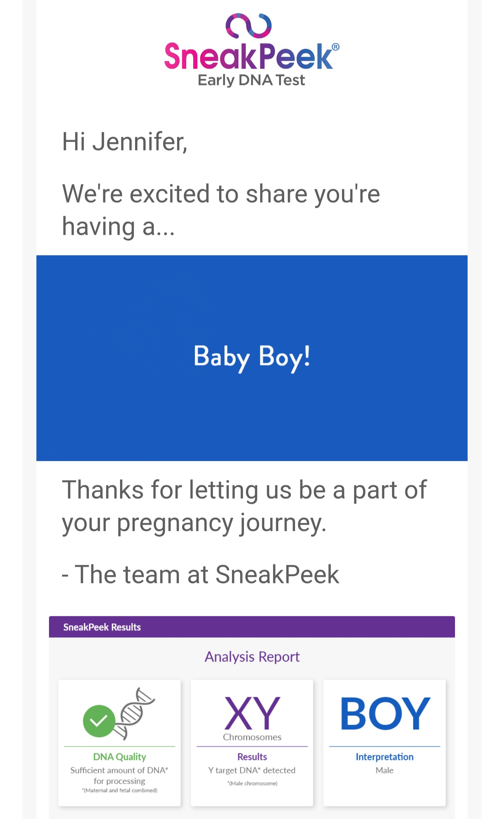Tap the SneakPeek brand wordmark
This screenshot has height=819, width=504.
tap(248, 57)
